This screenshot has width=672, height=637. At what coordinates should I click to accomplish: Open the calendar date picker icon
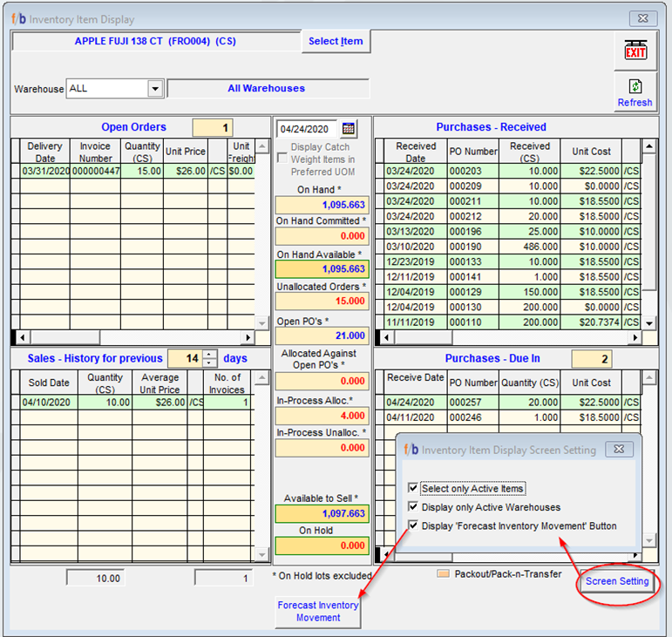[x=349, y=128]
